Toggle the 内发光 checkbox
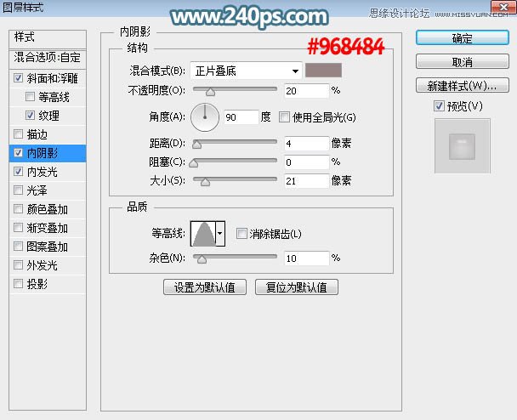Image resolution: width=517 pixels, height=420 pixels. 18,172
